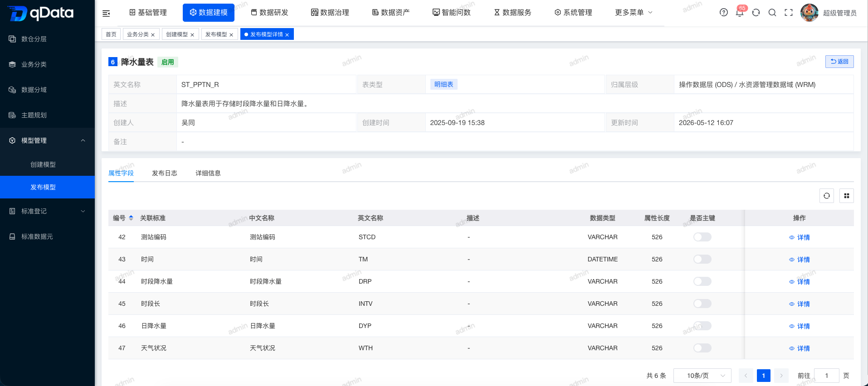Click the 明细表 table type tag
Viewport: 868px width, 386px height.
coord(444,84)
